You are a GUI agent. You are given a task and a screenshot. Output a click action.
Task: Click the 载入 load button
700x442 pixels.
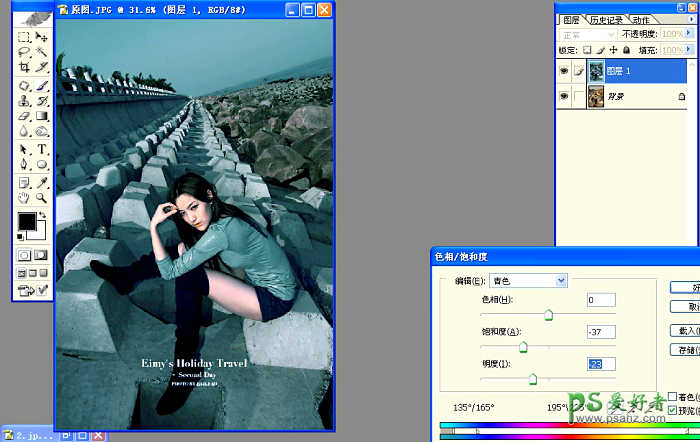point(684,331)
